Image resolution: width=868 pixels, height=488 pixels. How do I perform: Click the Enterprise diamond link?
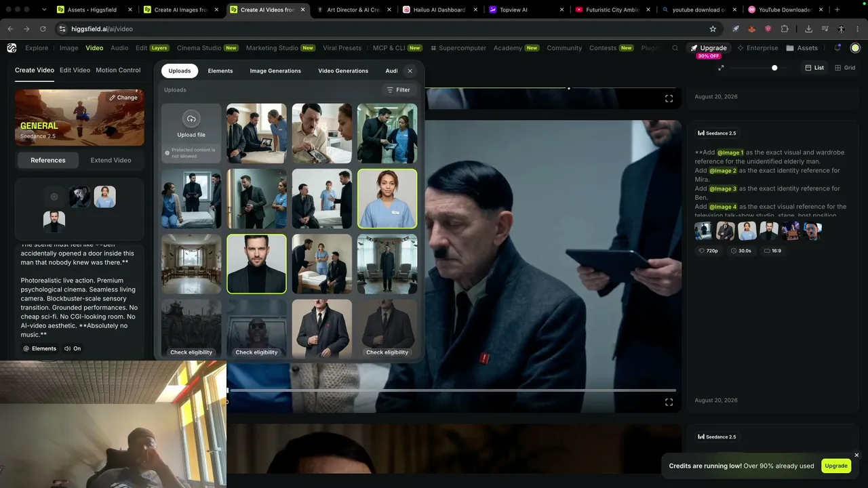click(x=757, y=48)
